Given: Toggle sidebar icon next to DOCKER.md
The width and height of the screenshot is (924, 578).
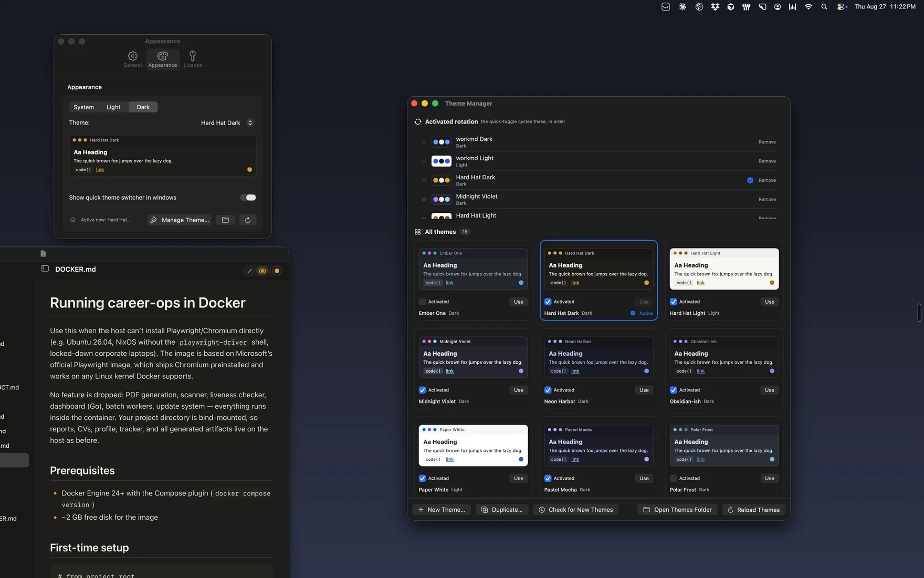Looking at the screenshot, I should 45,269.
